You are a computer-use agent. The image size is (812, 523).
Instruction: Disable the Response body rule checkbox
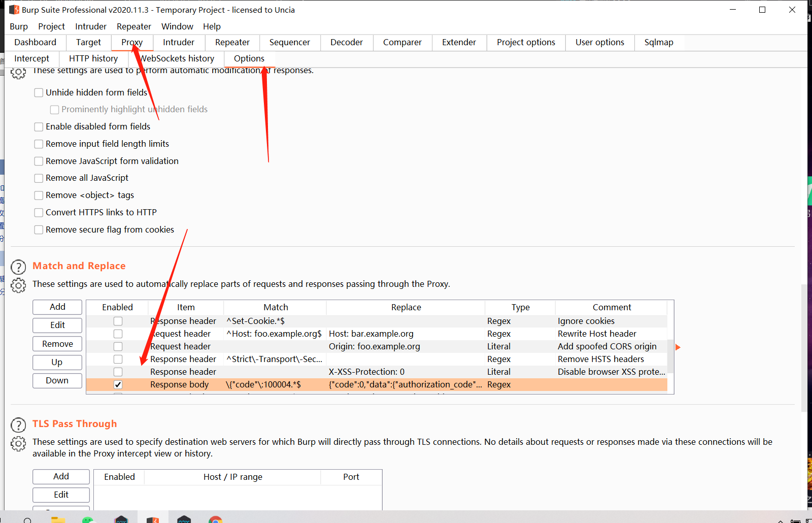118,384
